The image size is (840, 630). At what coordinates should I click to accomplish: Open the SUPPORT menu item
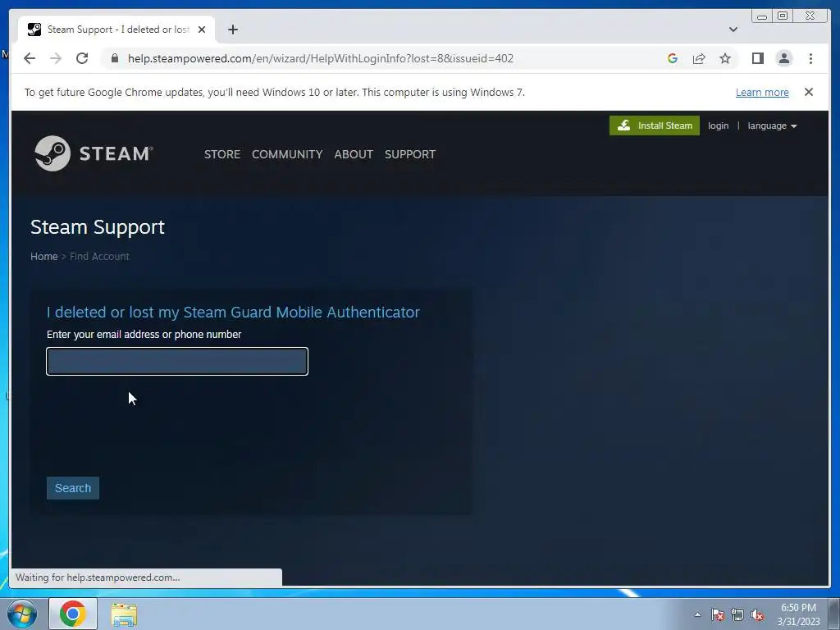410,154
